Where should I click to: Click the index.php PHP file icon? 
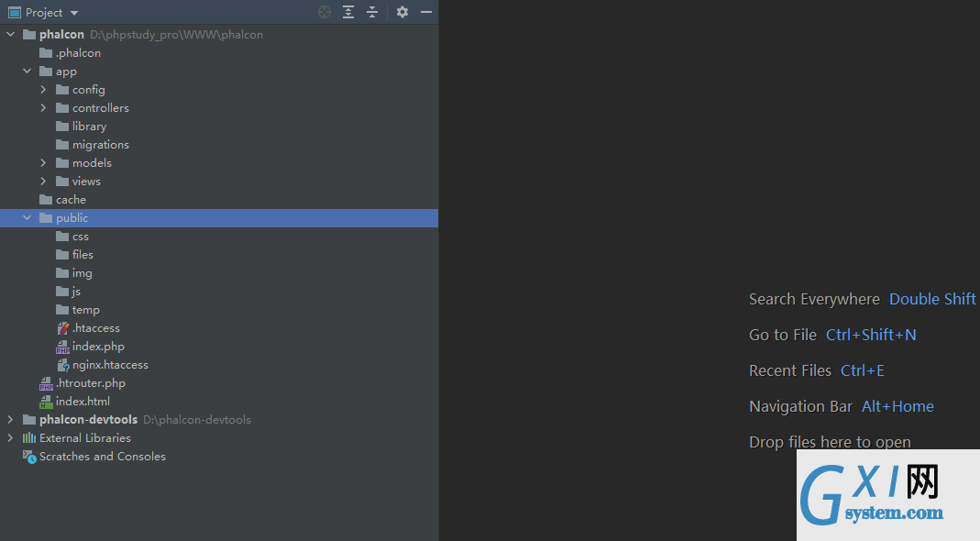click(62, 347)
